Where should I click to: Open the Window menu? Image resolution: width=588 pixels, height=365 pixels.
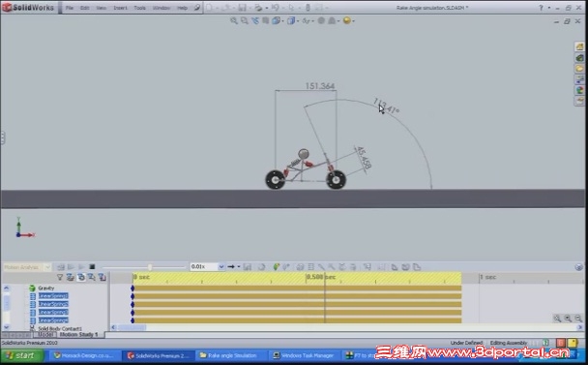pos(162,8)
